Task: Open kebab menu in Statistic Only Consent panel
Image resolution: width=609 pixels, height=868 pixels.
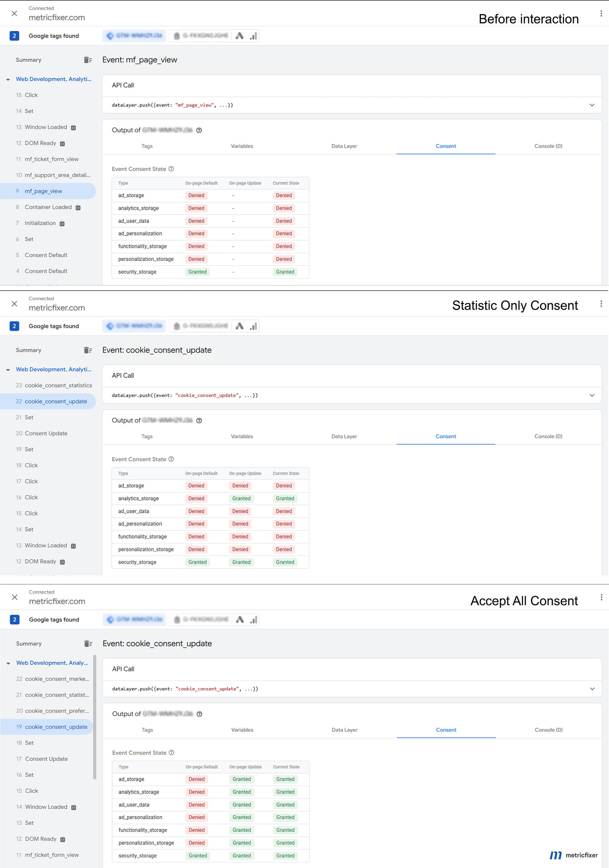Action: coord(601,304)
